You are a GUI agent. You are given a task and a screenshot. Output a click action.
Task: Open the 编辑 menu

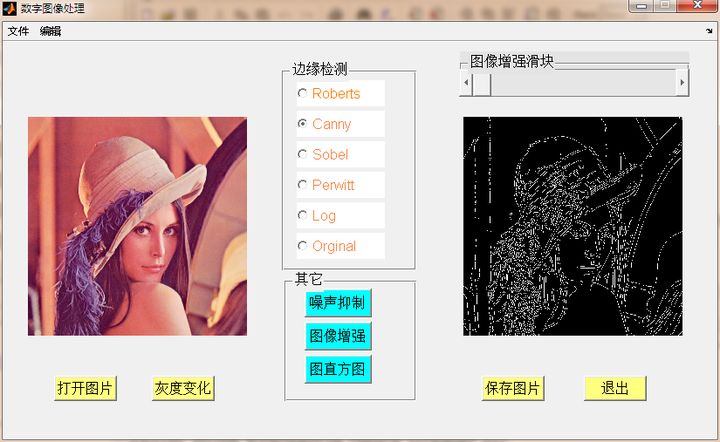(51, 31)
